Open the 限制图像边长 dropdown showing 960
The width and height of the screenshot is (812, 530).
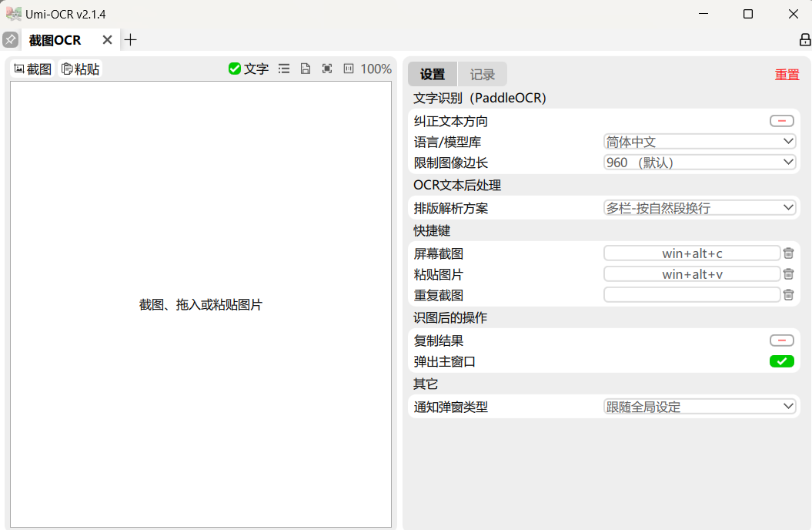coord(700,163)
